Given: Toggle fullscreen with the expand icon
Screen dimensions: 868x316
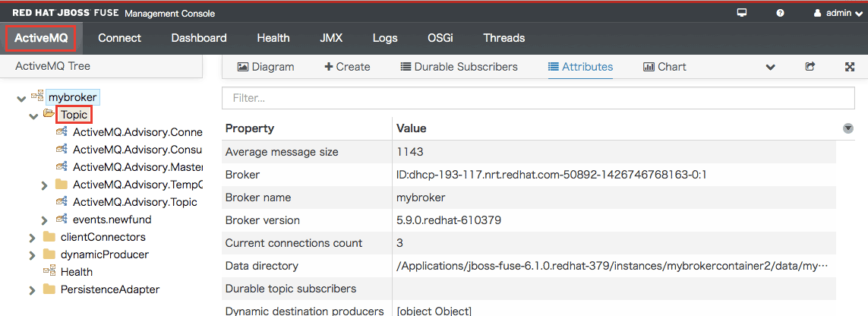Looking at the screenshot, I should pyautogui.click(x=851, y=67).
